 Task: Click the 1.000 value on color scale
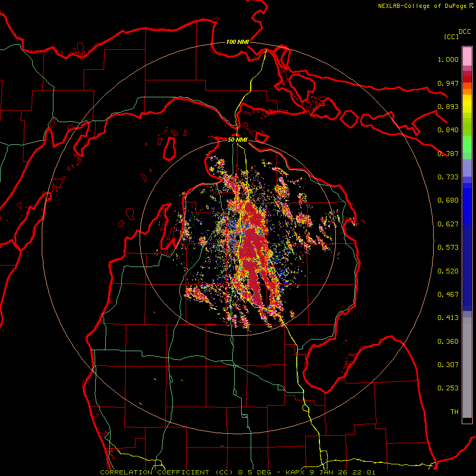(448, 59)
